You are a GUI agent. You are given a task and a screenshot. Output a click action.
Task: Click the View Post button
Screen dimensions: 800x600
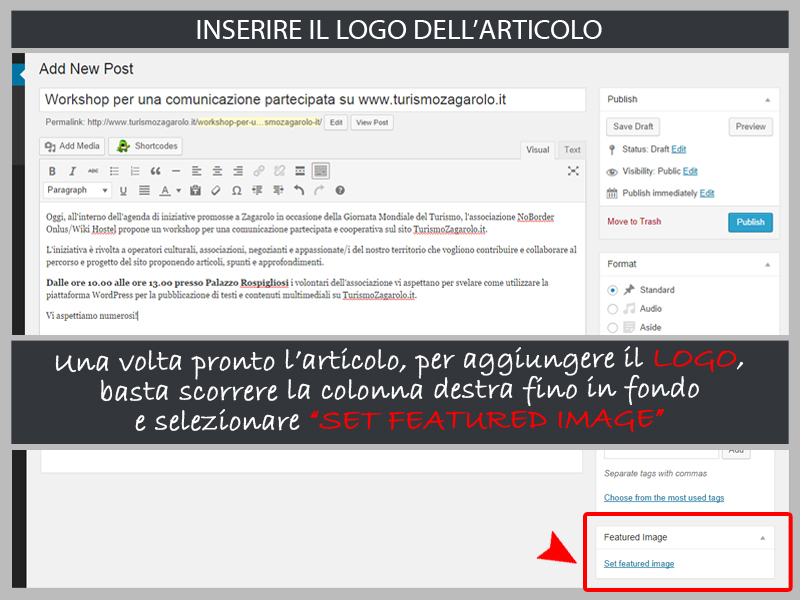coord(372,122)
